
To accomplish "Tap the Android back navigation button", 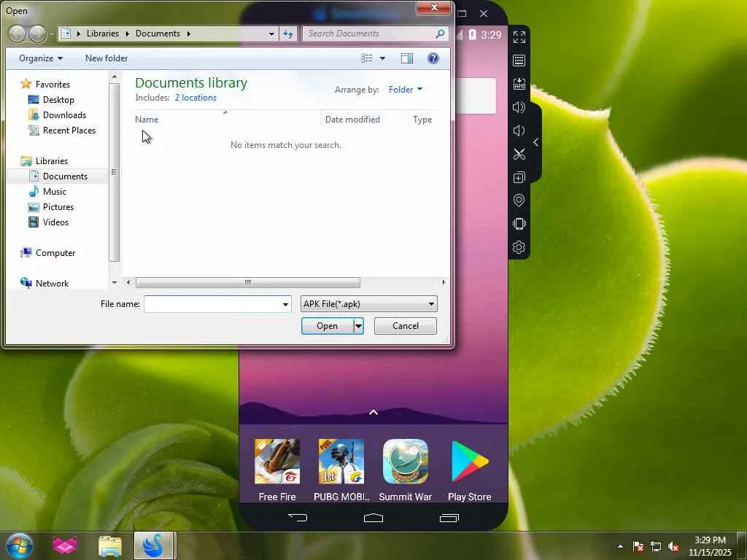I will point(298,518).
